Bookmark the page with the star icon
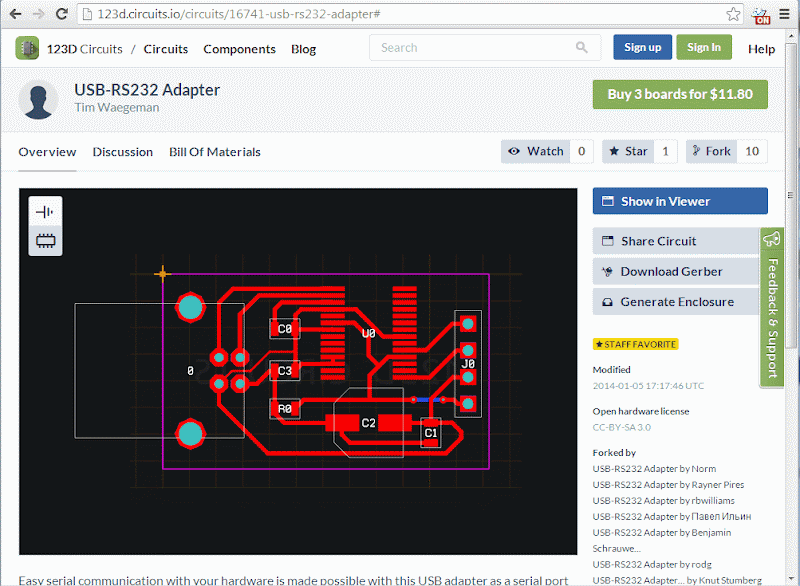Viewport: 800px width, 586px height. click(733, 14)
